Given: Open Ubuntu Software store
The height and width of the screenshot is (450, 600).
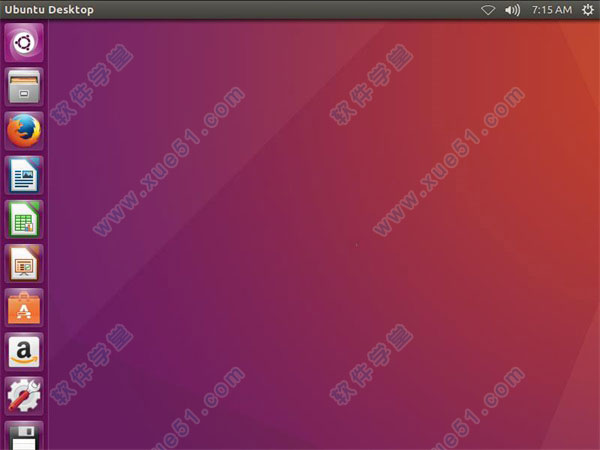Looking at the screenshot, I should [24, 308].
